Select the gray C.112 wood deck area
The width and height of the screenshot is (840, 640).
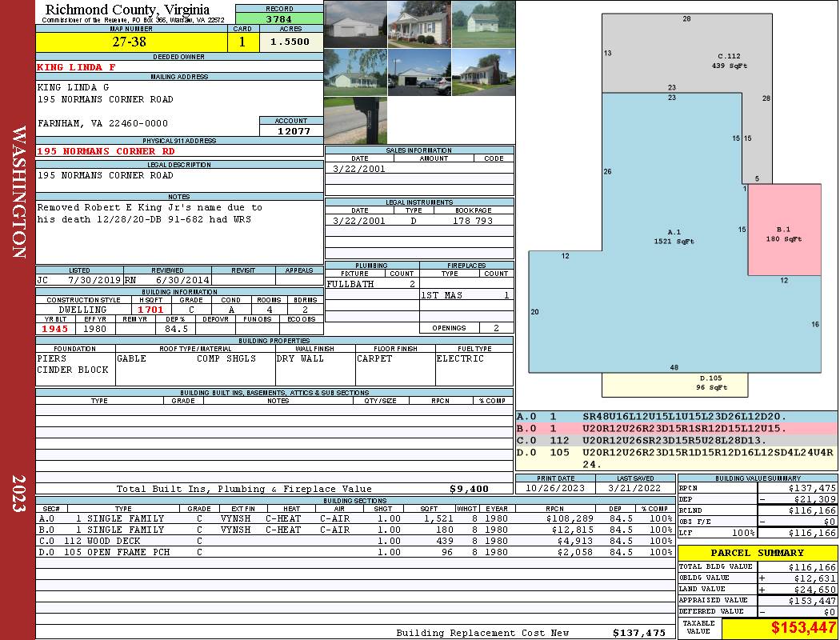tap(704, 56)
